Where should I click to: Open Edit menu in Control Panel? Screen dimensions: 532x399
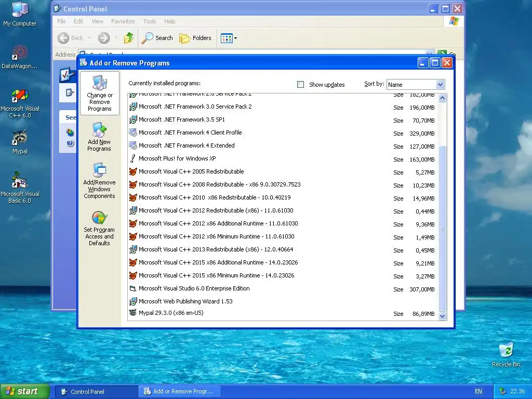pyautogui.click(x=78, y=21)
